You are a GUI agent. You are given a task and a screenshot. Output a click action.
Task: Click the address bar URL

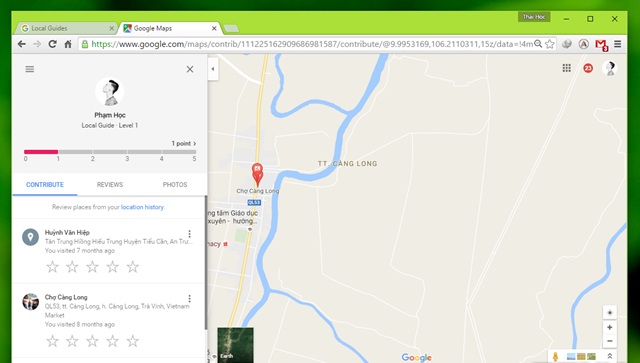point(311,44)
